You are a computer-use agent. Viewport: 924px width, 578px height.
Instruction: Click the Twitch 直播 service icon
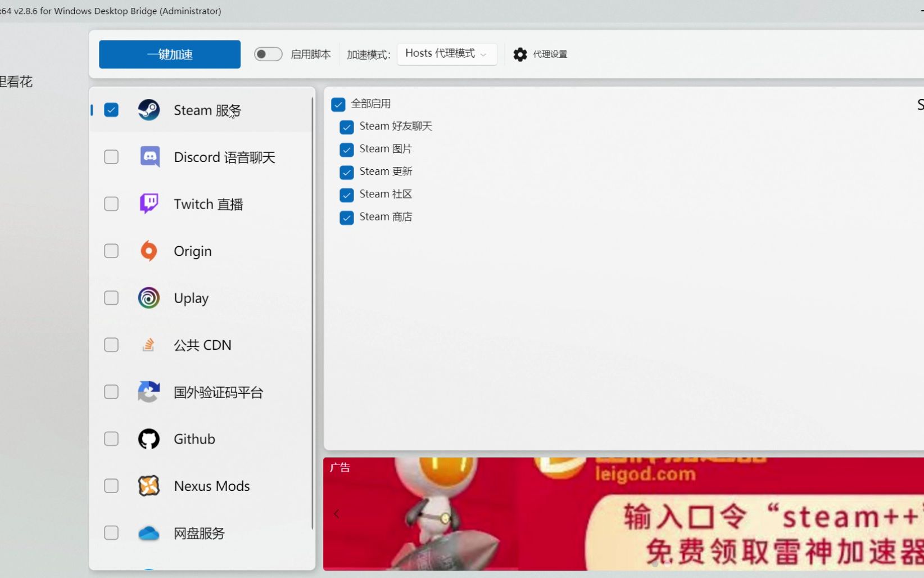148,204
